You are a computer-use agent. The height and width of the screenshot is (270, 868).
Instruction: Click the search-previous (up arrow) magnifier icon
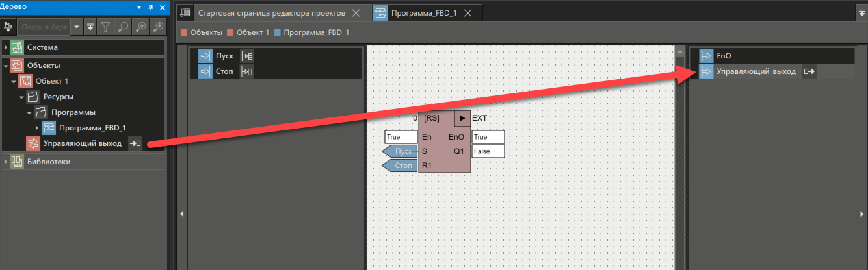141,27
